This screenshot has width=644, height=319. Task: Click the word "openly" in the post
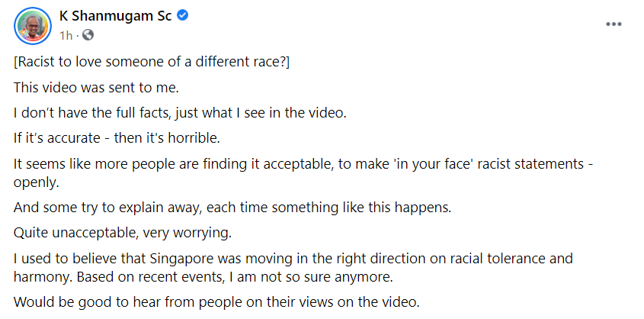click(35, 183)
